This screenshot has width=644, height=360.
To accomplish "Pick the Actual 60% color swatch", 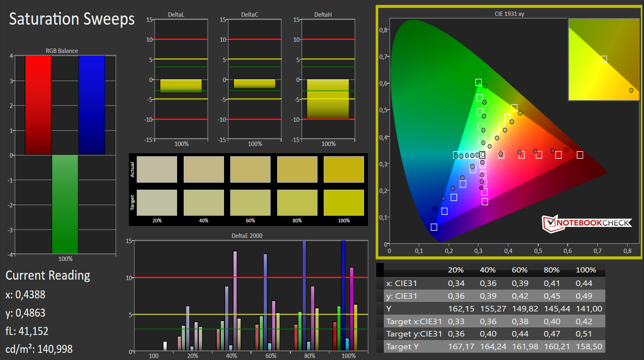I will pyautogui.click(x=250, y=169).
